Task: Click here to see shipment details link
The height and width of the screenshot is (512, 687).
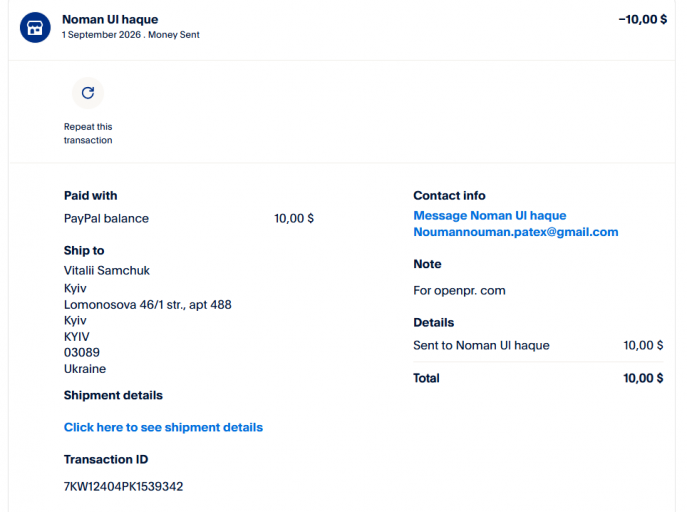Action: 163,427
